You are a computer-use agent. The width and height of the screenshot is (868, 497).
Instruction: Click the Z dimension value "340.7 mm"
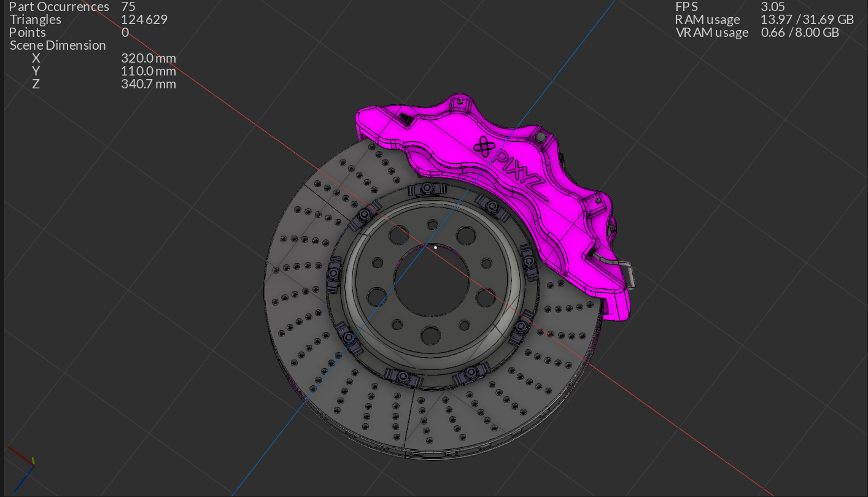pyautogui.click(x=149, y=84)
